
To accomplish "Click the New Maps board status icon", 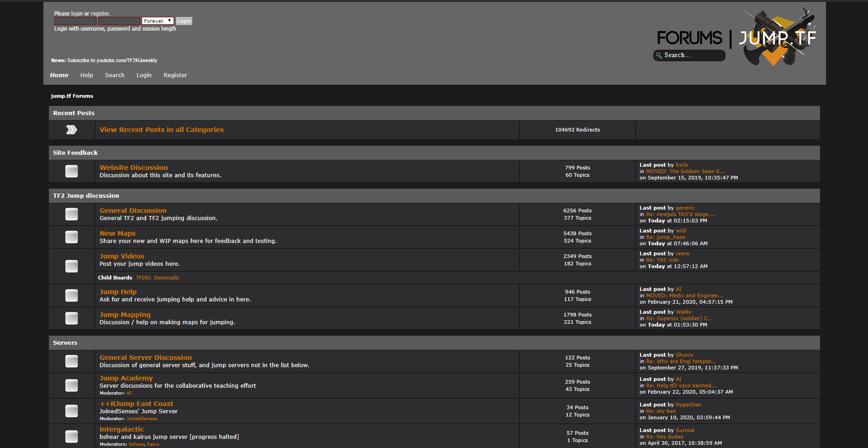I will 71,237.
